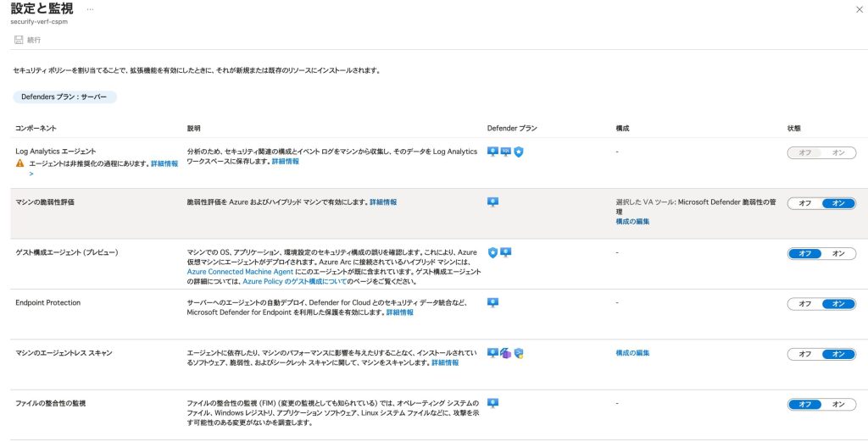Click the shield icon in Log Analytics row

click(x=519, y=152)
